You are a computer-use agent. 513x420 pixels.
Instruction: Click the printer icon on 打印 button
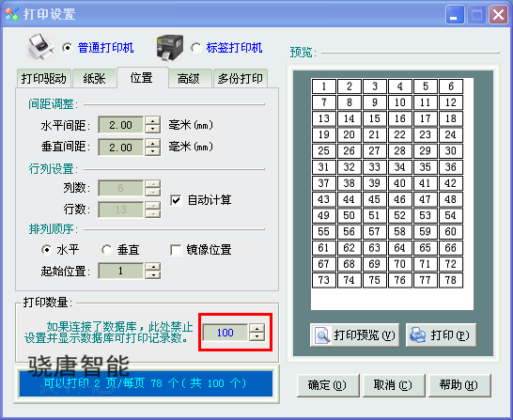click(x=418, y=335)
